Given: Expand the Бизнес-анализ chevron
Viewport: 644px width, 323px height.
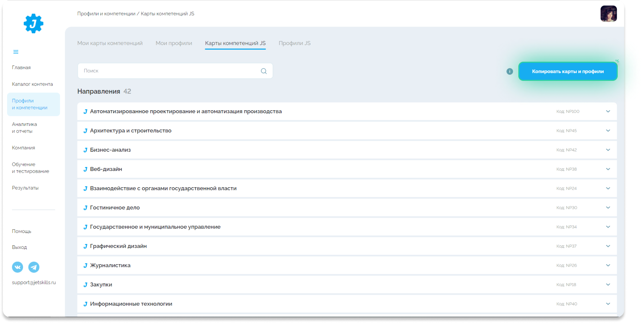Looking at the screenshot, I should 608,150.
